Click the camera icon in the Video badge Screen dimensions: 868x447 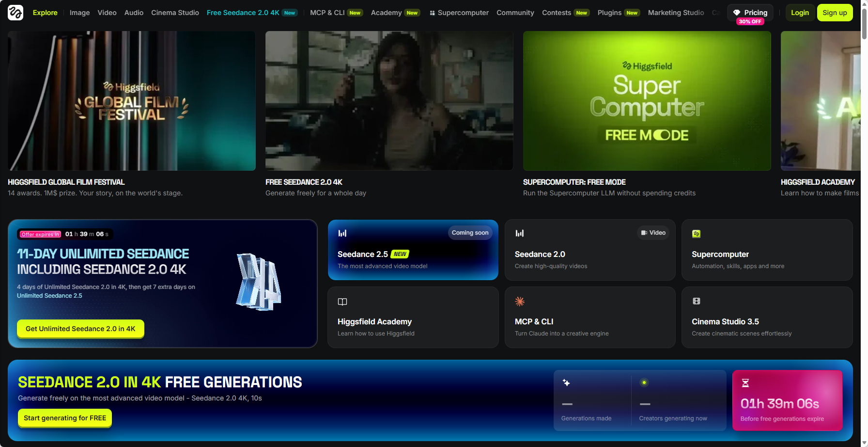click(644, 233)
